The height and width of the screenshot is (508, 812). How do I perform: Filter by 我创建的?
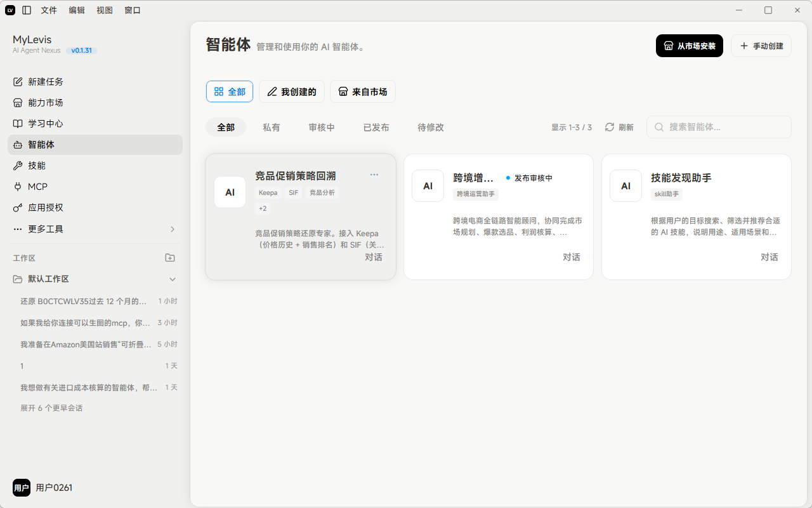pyautogui.click(x=292, y=91)
